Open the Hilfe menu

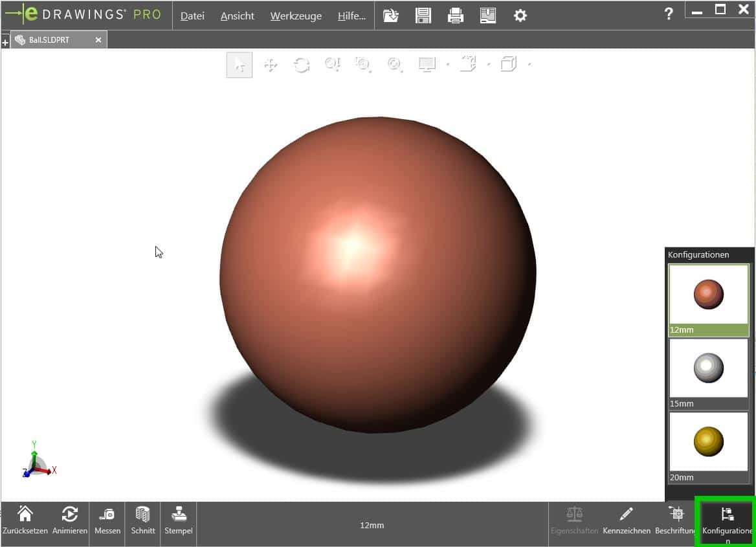pos(351,16)
